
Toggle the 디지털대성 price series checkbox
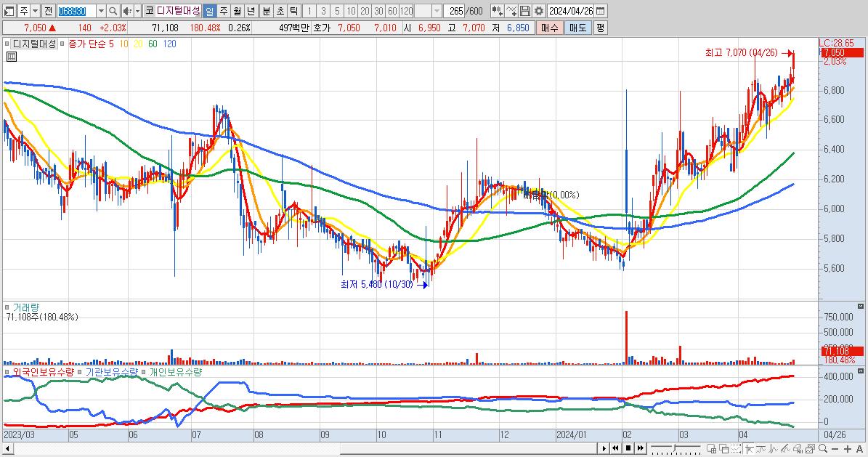[7, 44]
